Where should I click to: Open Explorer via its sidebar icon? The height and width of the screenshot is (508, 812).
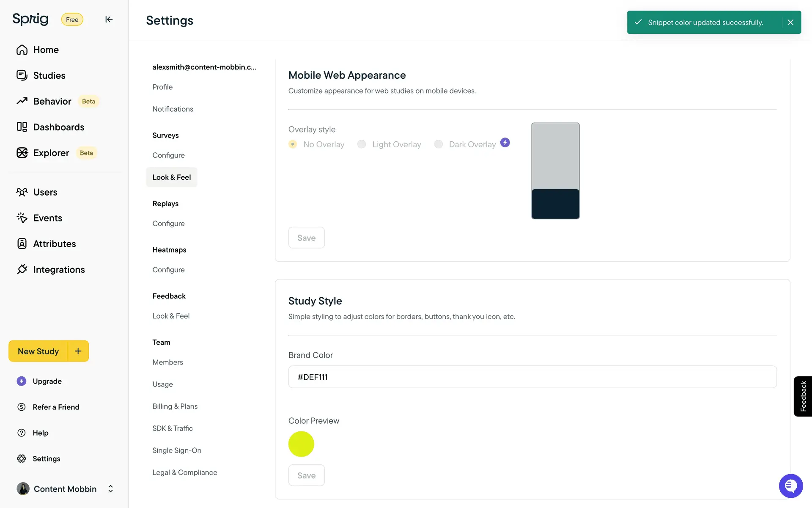click(22, 153)
